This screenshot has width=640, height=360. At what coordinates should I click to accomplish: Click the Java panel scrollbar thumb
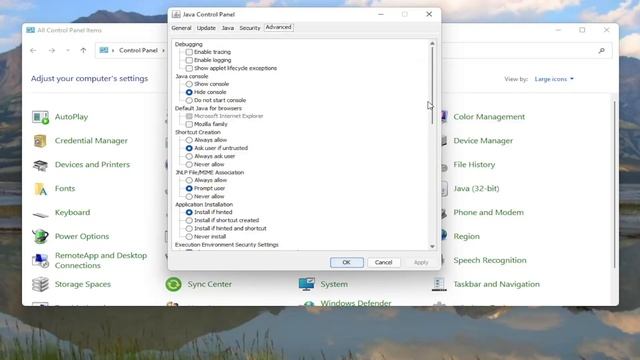[x=432, y=86]
